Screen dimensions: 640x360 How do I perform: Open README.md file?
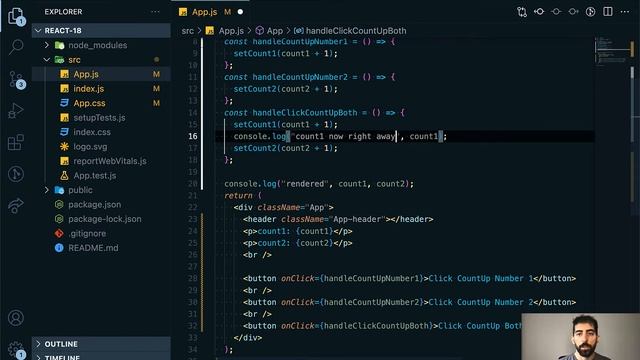coord(101,248)
